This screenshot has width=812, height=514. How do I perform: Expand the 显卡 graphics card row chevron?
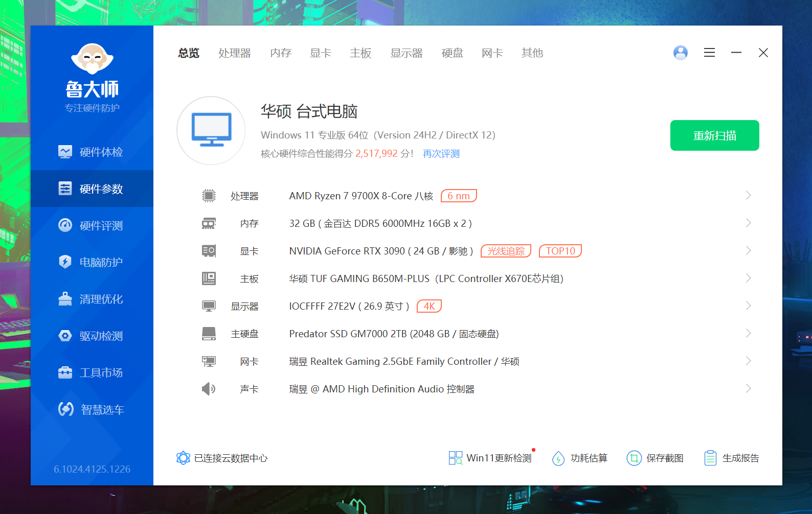click(x=749, y=250)
